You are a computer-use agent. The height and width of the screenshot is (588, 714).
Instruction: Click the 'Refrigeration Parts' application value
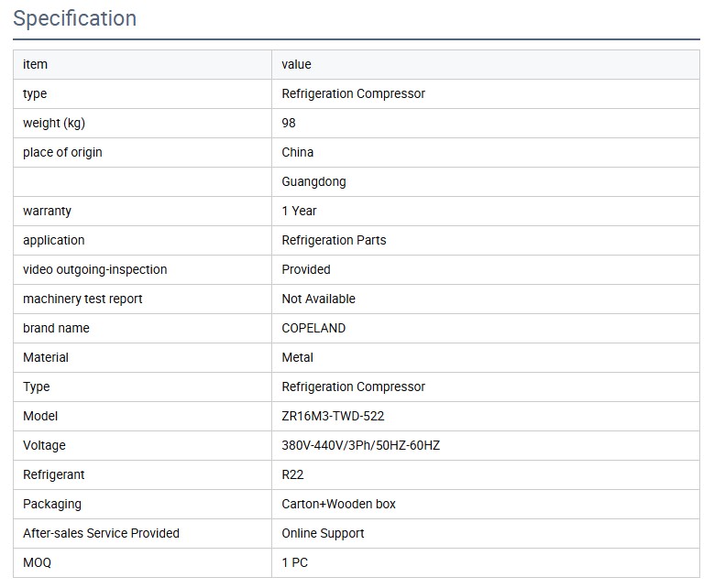[x=335, y=240]
